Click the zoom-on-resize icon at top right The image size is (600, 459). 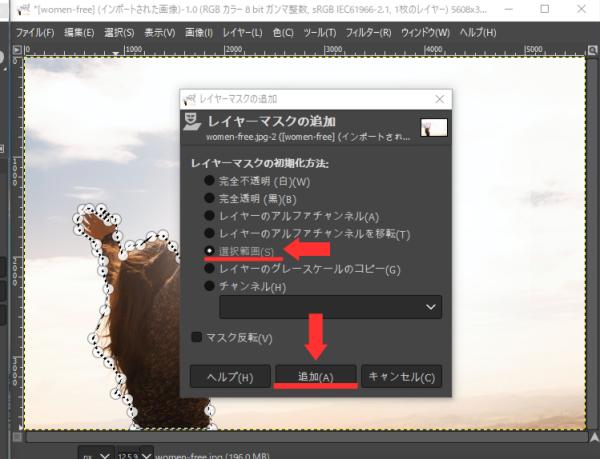point(592,50)
